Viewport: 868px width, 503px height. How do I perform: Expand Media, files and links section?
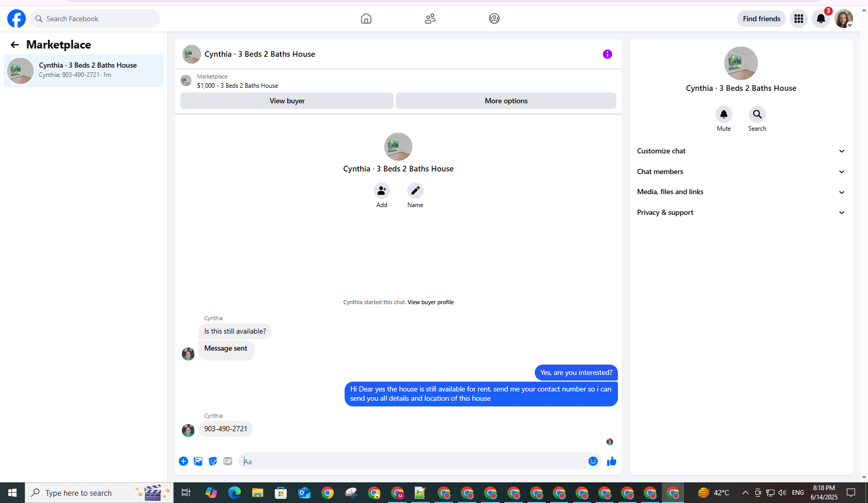[x=741, y=192]
